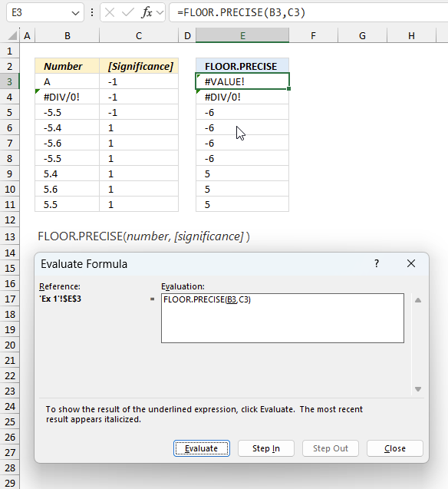448x489 pixels.
Task: Select cell B11 with 5.5
Action: (68, 204)
